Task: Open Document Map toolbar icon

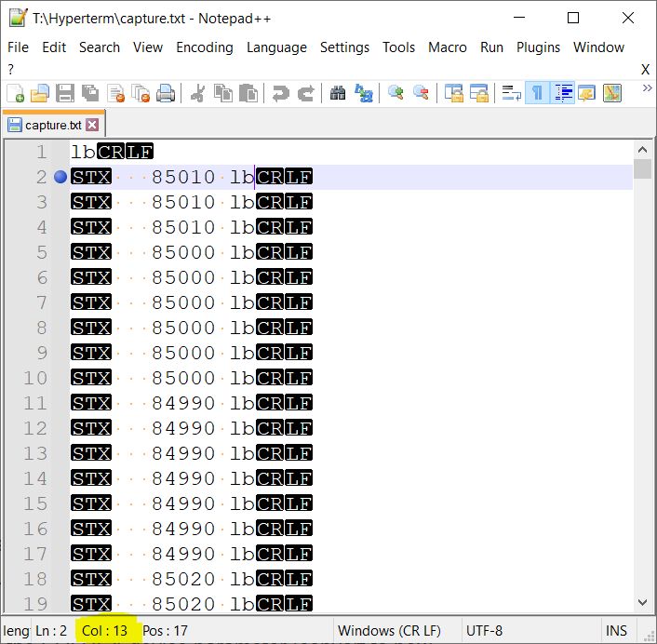Action: coord(612,93)
